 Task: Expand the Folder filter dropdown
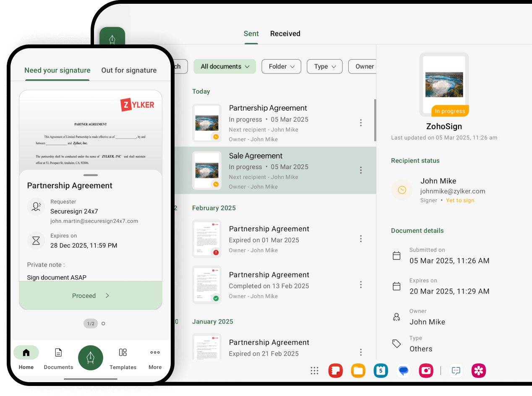click(x=281, y=66)
